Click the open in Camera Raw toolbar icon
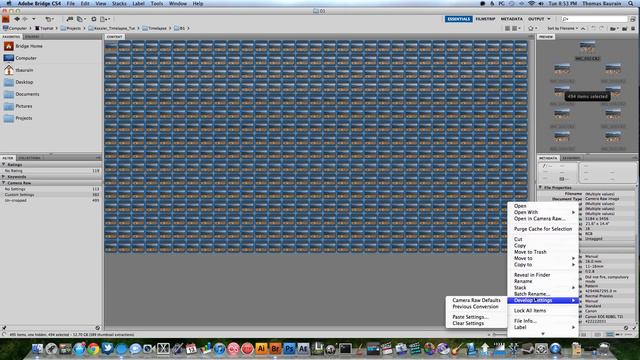 (x=93, y=19)
